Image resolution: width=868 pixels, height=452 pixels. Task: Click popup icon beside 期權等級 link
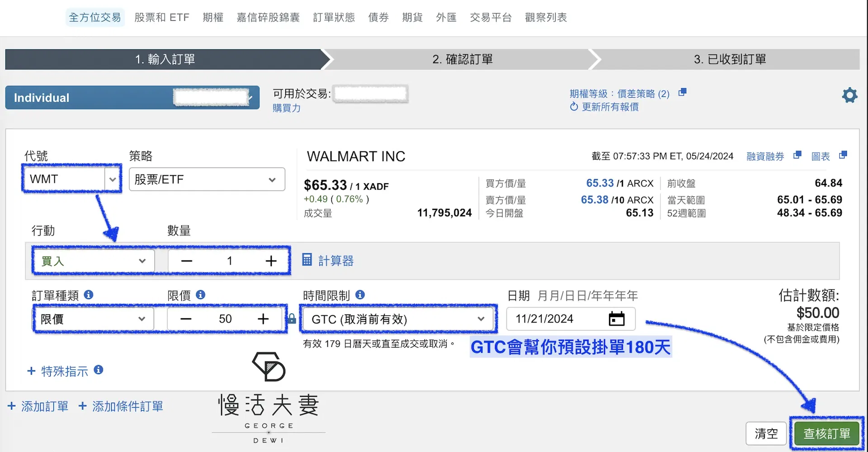(x=683, y=92)
